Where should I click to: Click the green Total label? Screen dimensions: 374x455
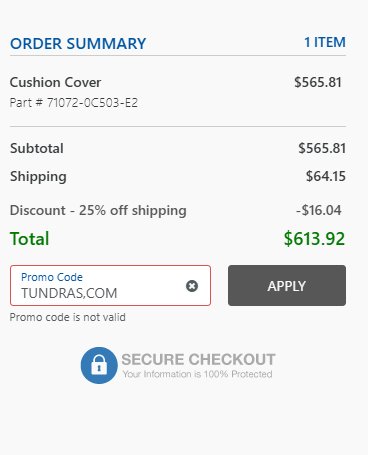30,239
